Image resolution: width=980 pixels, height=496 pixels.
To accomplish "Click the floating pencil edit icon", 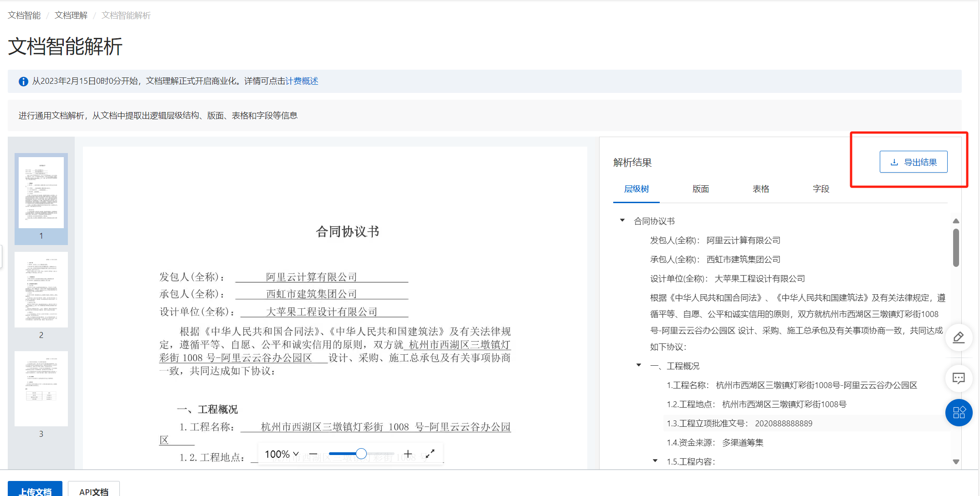I will pyautogui.click(x=959, y=337).
